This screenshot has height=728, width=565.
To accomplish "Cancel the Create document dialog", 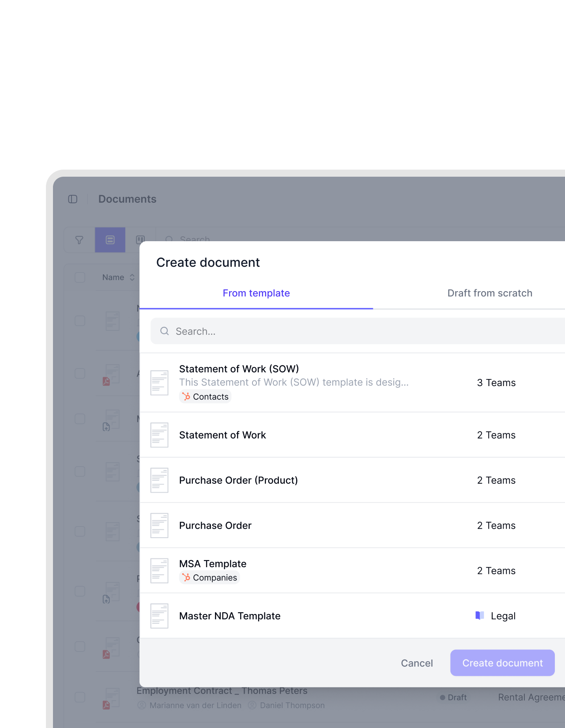I will [x=417, y=663].
